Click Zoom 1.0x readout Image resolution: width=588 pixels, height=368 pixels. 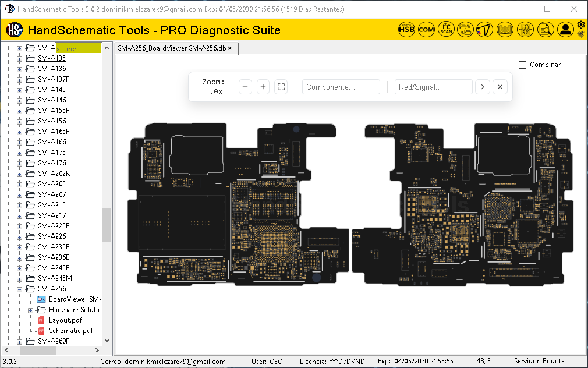[214, 87]
